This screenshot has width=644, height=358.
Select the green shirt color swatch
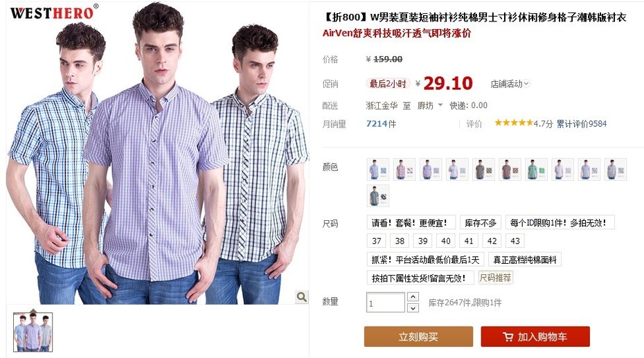pyautogui.click(x=536, y=169)
